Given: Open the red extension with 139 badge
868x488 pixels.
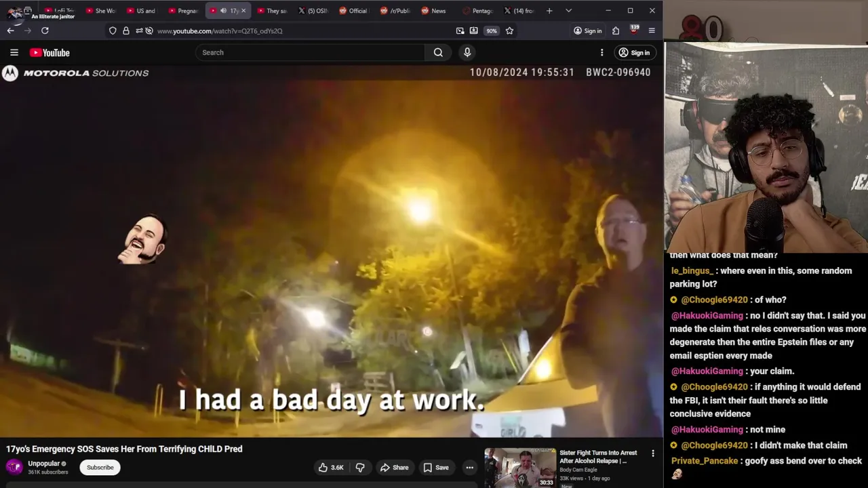Looking at the screenshot, I should (x=634, y=30).
